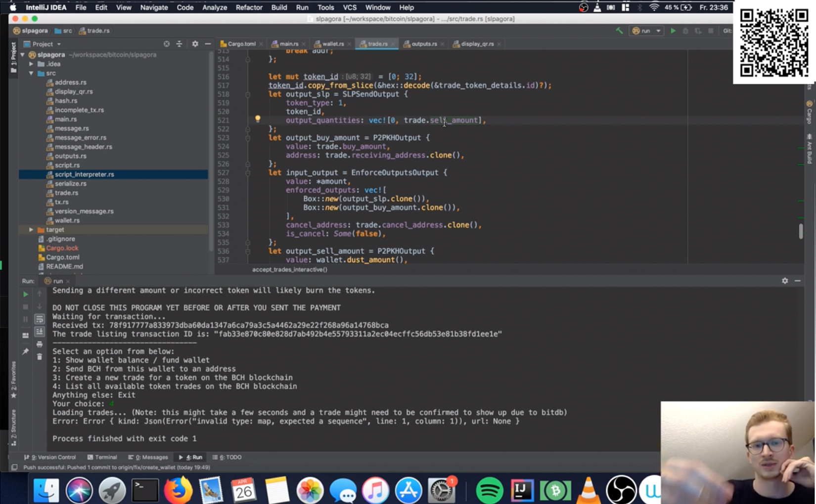
Task: Fold code block at line 527
Action: click(x=248, y=173)
